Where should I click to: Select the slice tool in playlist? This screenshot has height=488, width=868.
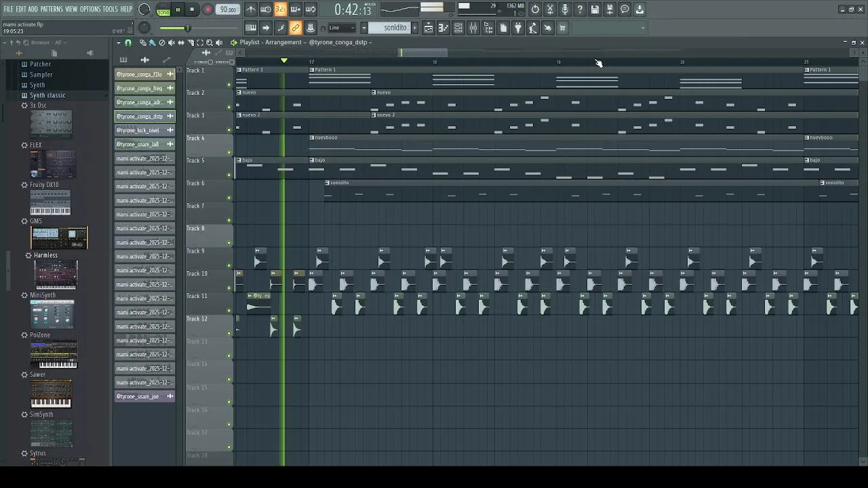pyautogui.click(x=191, y=43)
